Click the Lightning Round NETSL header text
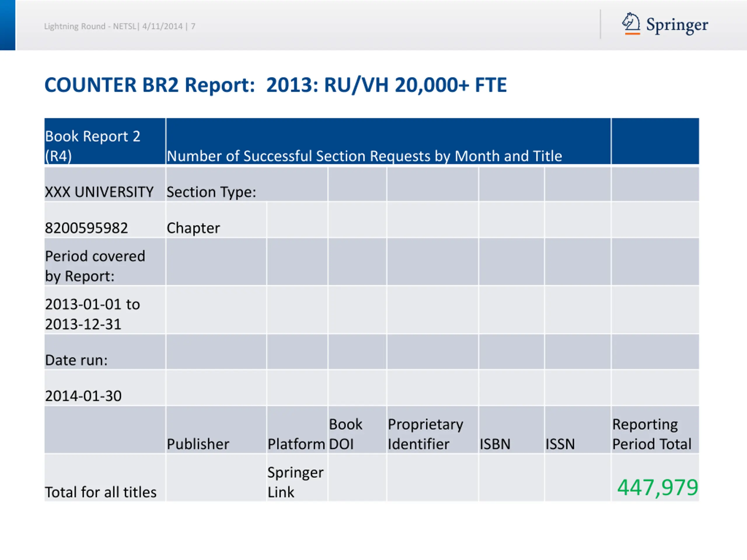 pyautogui.click(x=120, y=26)
